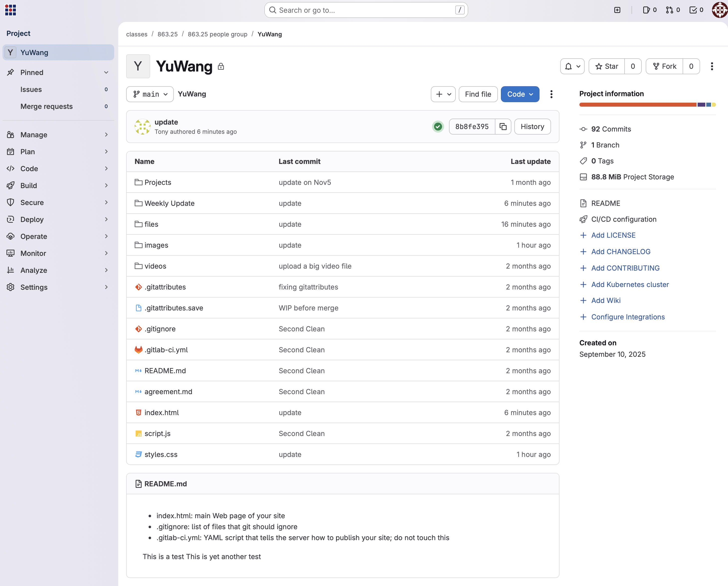Copy the commit SHA 8b8fe395

503,127
